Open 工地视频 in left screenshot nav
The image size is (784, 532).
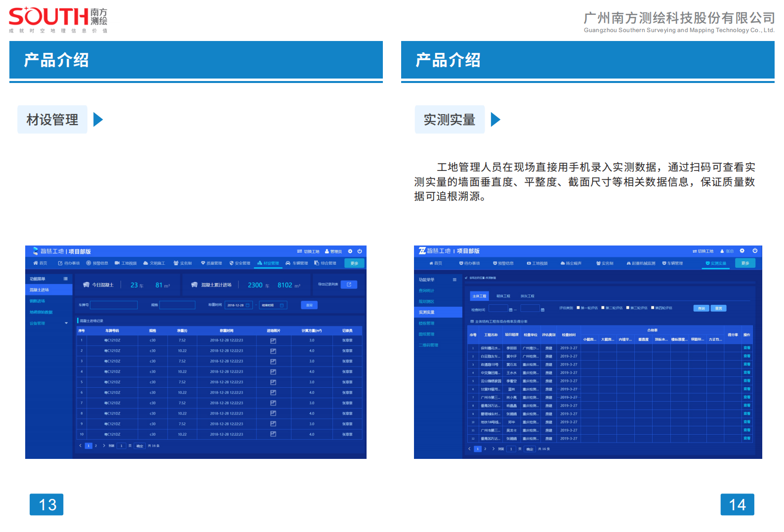pos(125,263)
